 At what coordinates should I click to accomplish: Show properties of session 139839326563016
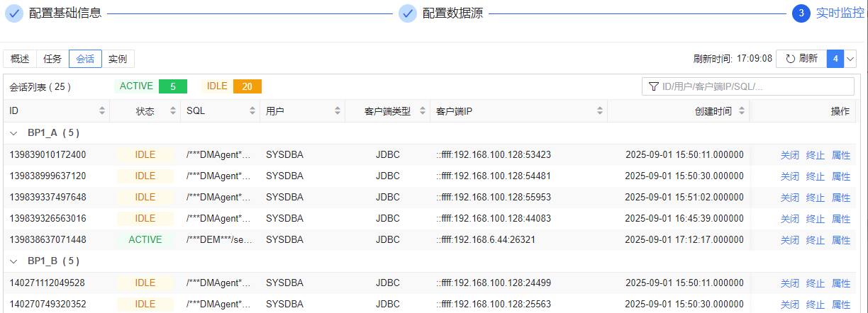coord(841,219)
